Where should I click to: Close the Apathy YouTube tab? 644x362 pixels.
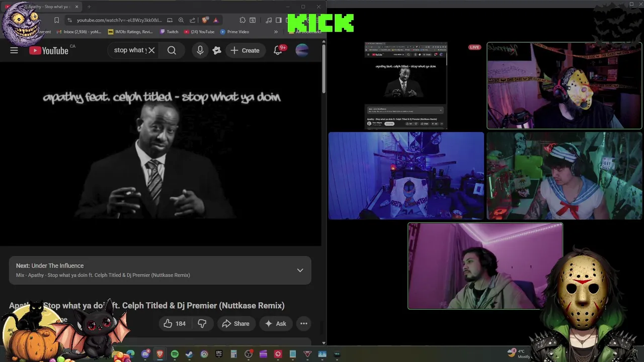(76, 7)
